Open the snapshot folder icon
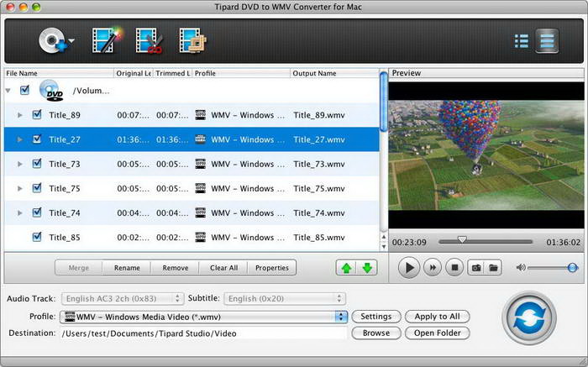 [x=494, y=268]
